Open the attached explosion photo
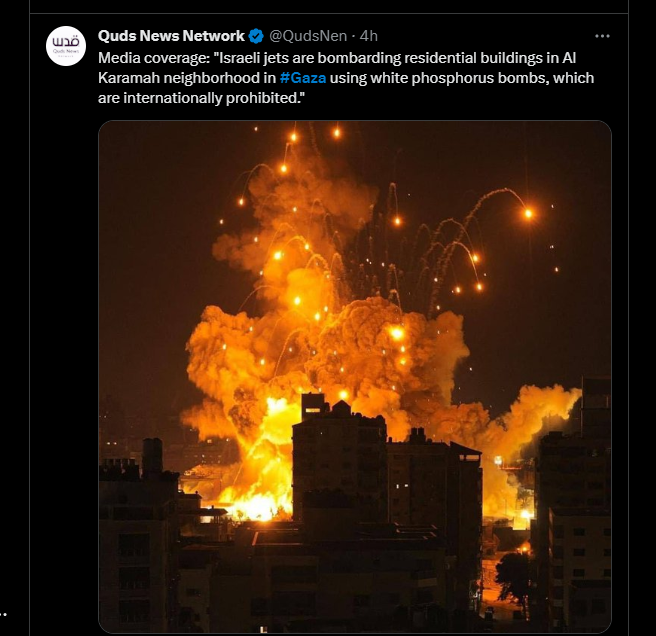The width and height of the screenshot is (656, 636). click(355, 377)
